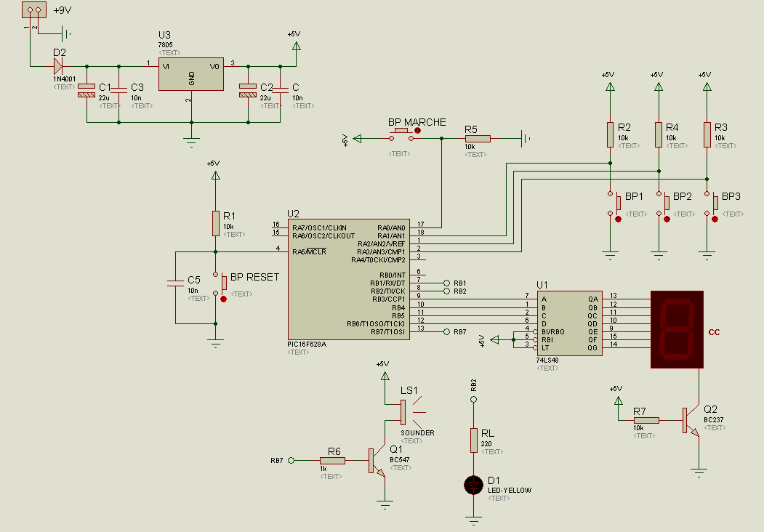Select electrolytic capacitor C1 symbol
The height and width of the screenshot is (532, 764).
click(x=87, y=90)
